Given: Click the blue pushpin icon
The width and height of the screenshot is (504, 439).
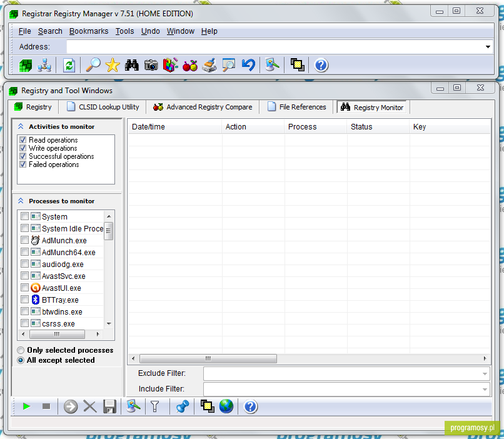Looking at the screenshot, I should point(182,406).
